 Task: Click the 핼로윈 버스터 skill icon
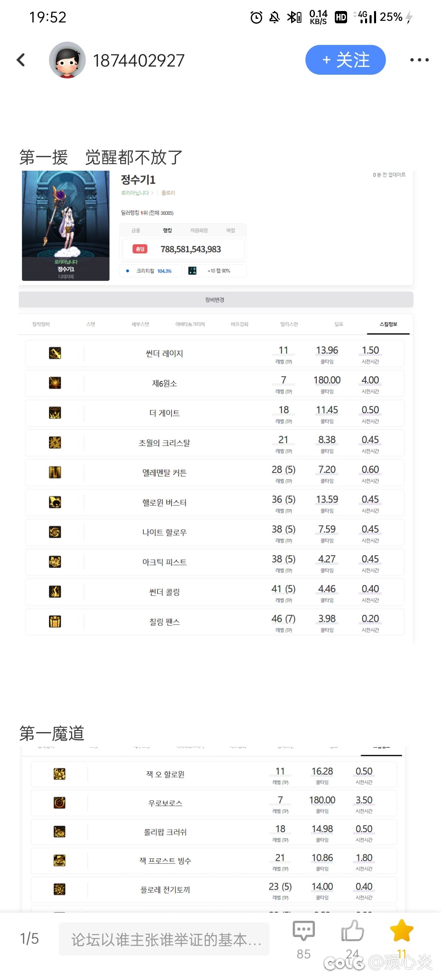(x=55, y=502)
